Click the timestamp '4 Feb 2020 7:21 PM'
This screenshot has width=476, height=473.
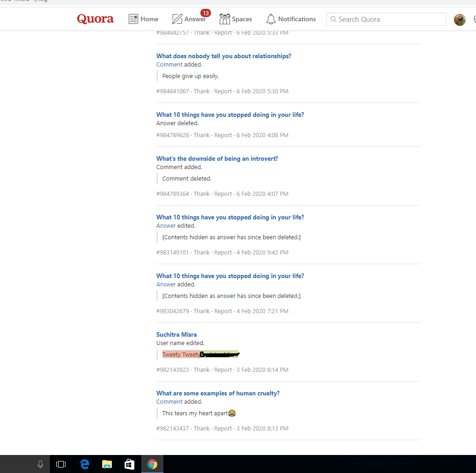click(x=262, y=311)
